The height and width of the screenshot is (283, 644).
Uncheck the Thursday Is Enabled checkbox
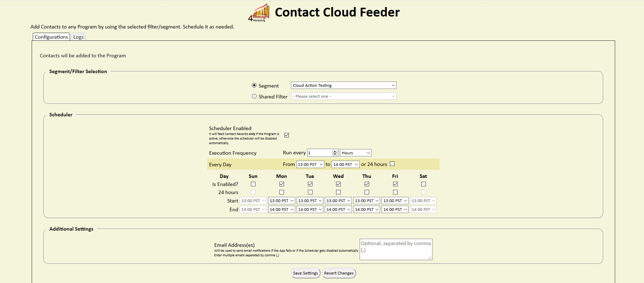coord(367,184)
